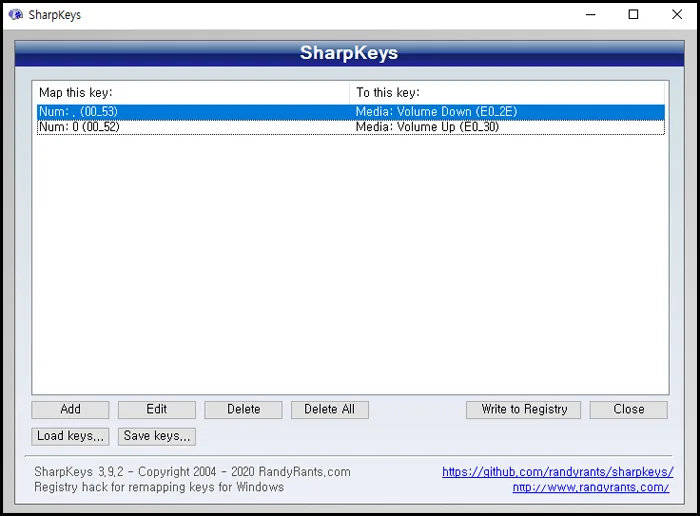Remove all mappings with Delete All
Screen dimensions: 700x516
coord(330,409)
